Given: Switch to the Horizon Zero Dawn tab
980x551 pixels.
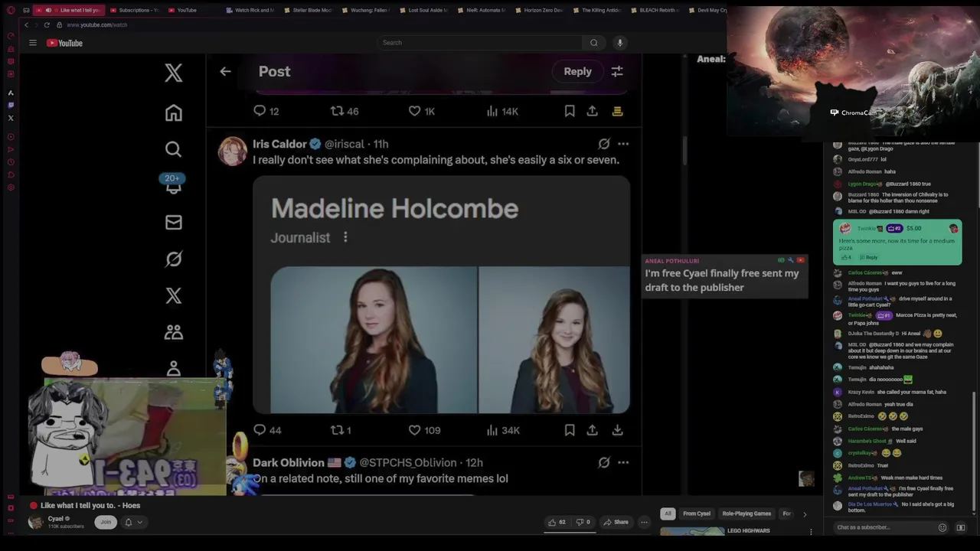Looking at the screenshot, I should coord(538,10).
